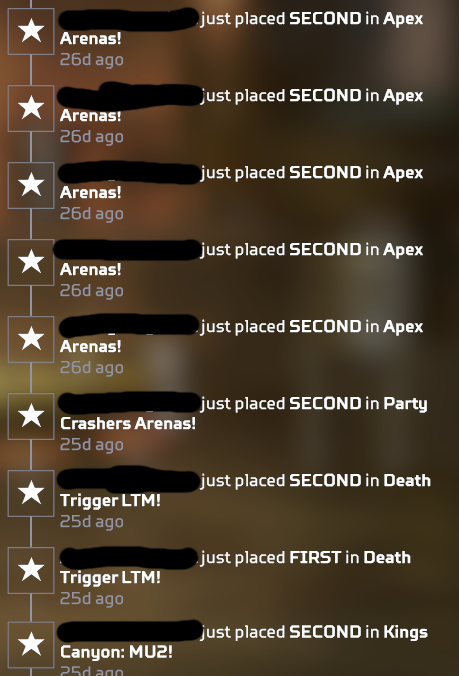Select the star icon of the second Apex Arenas entry
Viewport: 459px width, 676px height.
(31, 108)
